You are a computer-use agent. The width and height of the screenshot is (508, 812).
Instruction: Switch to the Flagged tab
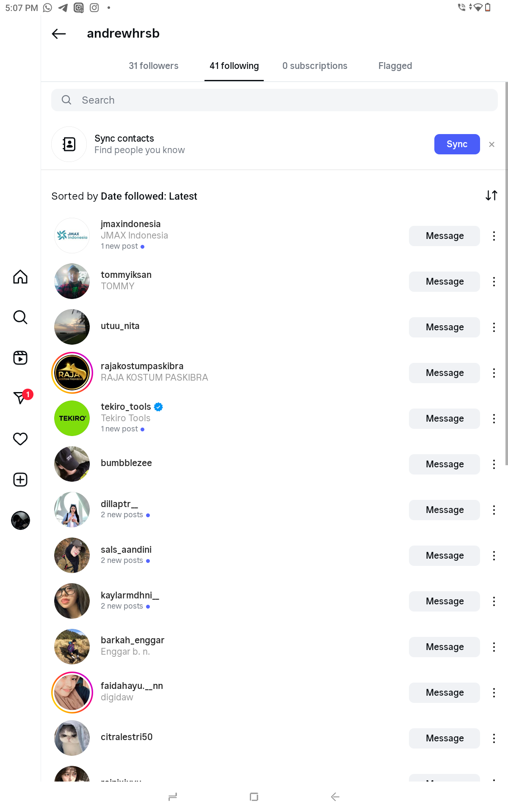(395, 66)
